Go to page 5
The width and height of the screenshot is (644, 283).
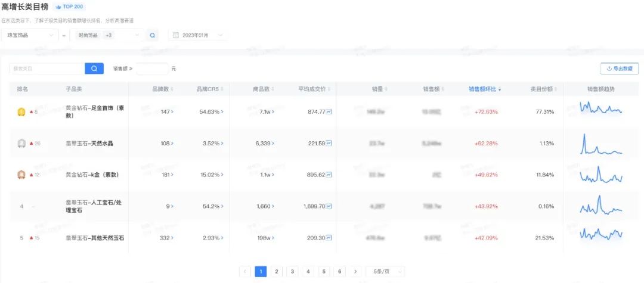[x=324, y=272]
